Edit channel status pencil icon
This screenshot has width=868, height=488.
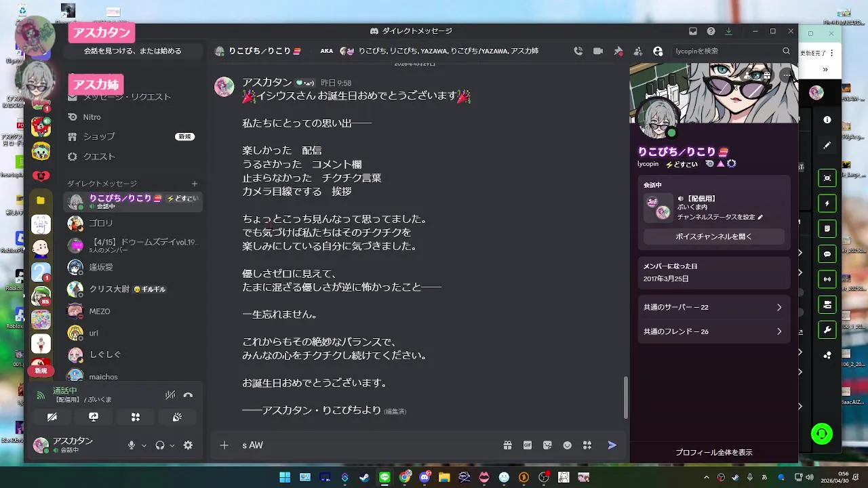pyautogui.click(x=760, y=218)
